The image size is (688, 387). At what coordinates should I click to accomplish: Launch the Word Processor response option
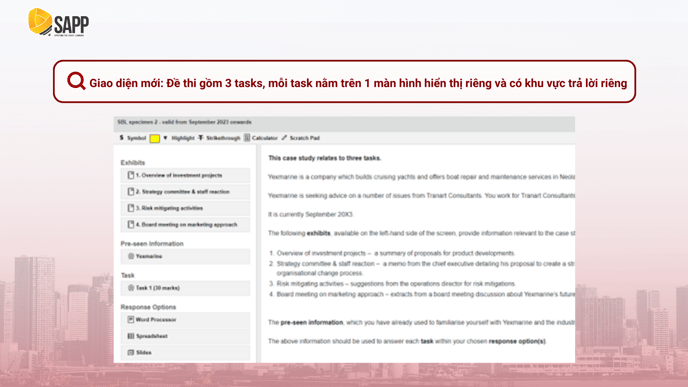point(185,319)
